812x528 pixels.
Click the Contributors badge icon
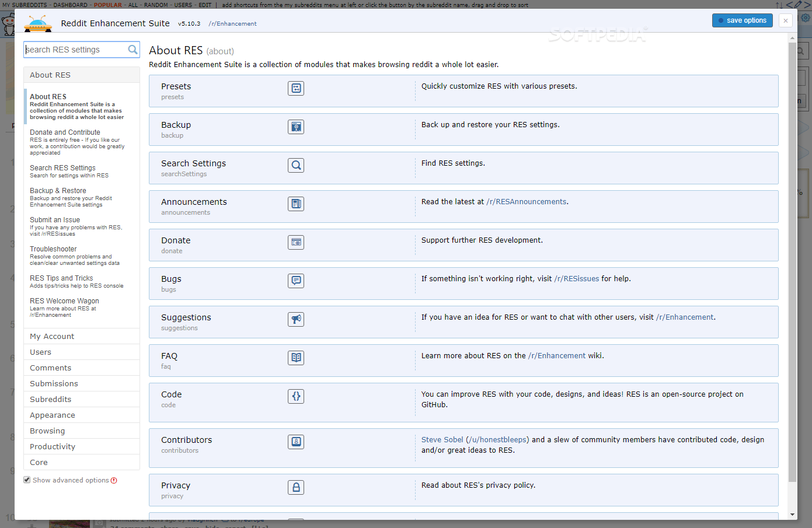[x=296, y=442]
